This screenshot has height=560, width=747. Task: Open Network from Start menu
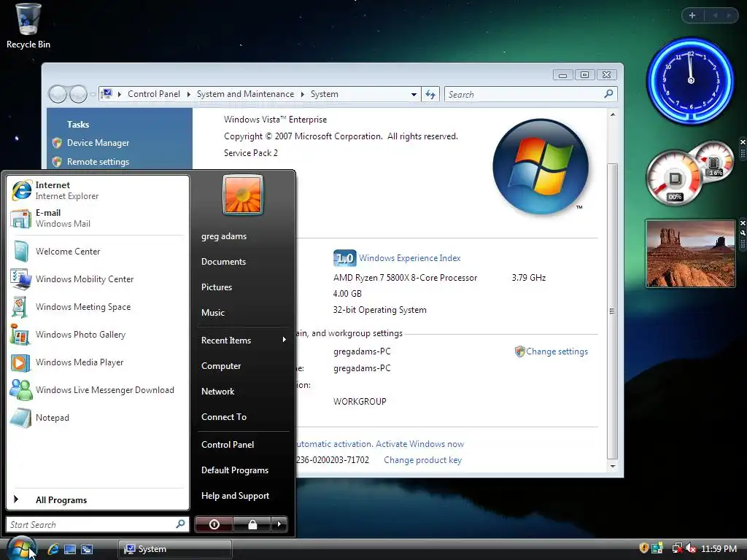pos(217,392)
